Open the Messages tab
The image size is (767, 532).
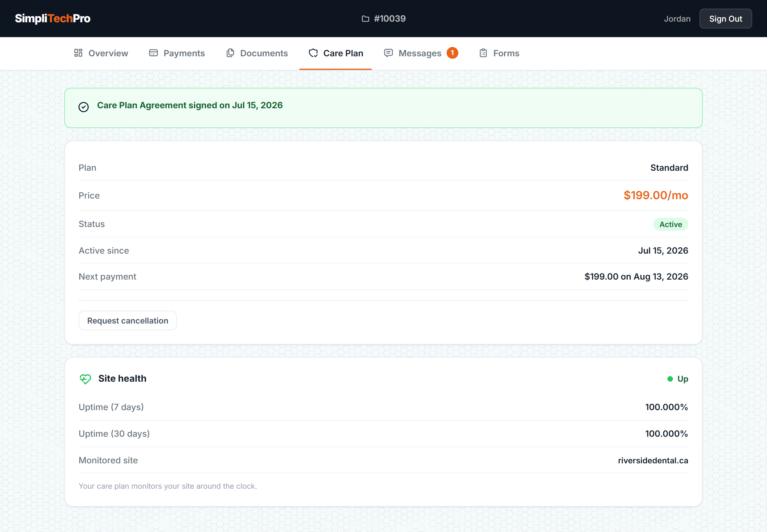click(x=421, y=53)
